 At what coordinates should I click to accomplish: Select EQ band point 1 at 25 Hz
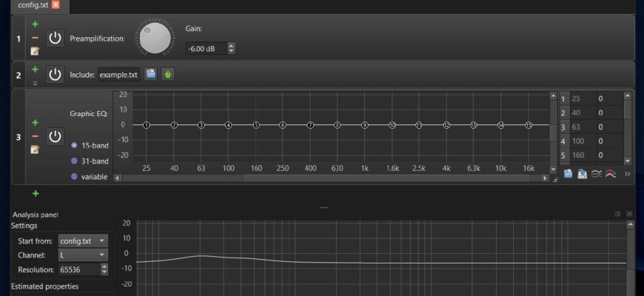147,125
